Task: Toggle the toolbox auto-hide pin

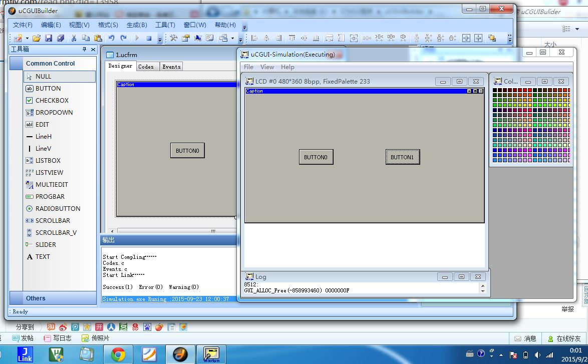Action: (84, 50)
